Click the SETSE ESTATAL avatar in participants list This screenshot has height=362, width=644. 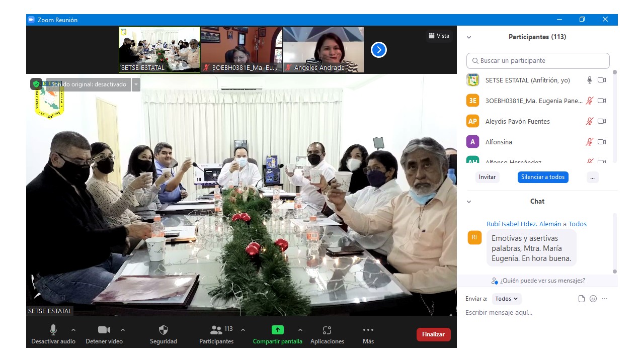[472, 80]
